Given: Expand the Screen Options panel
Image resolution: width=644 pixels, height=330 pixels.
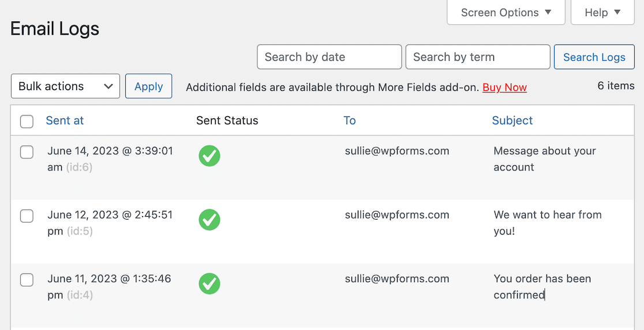Looking at the screenshot, I should coord(506,12).
